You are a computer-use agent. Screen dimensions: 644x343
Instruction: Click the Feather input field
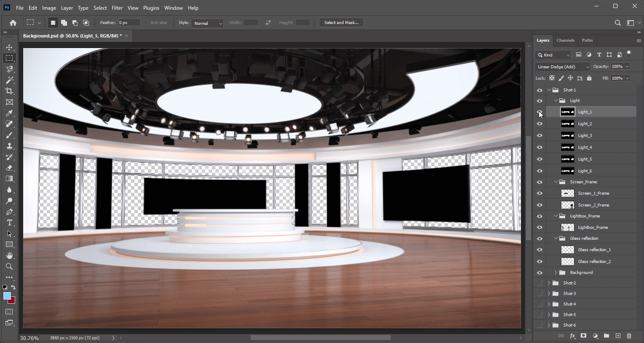(129, 23)
